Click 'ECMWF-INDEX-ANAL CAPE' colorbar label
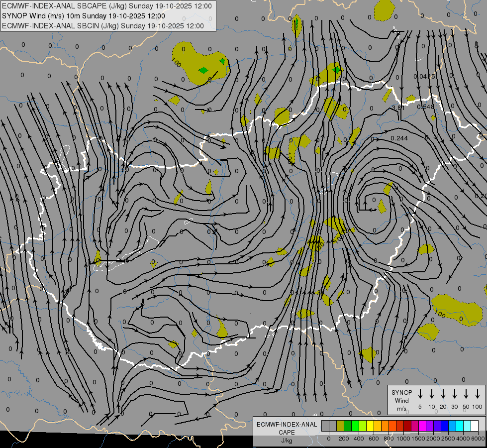487x448 pixels. click(287, 428)
